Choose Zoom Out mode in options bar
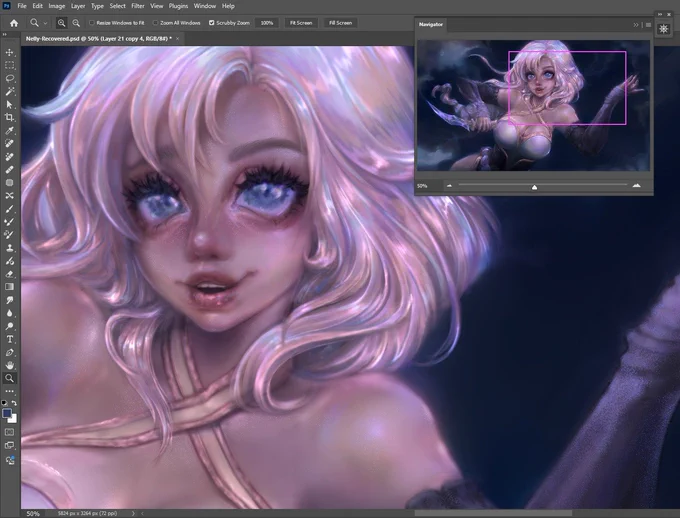The width and height of the screenshot is (680, 518). coord(76,23)
